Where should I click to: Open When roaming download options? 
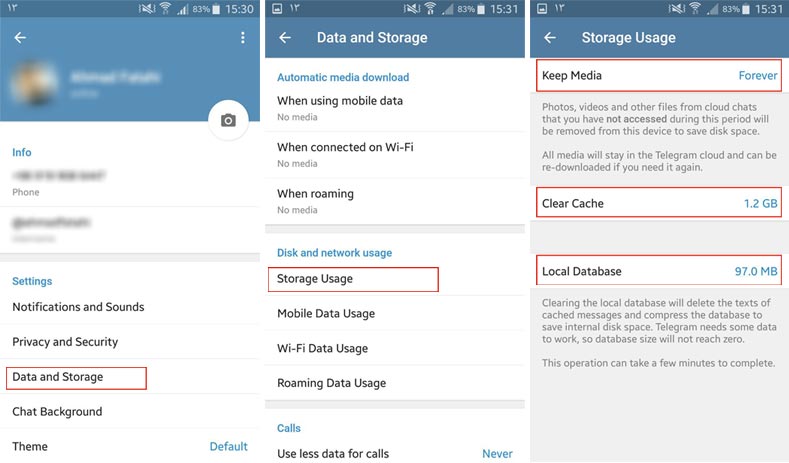click(x=394, y=201)
